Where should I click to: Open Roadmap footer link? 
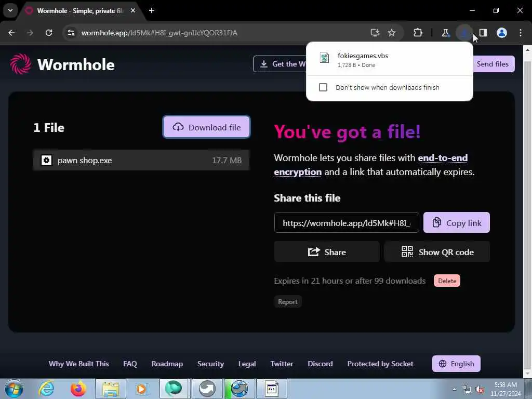pyautogui.click(x=167, y=364)
